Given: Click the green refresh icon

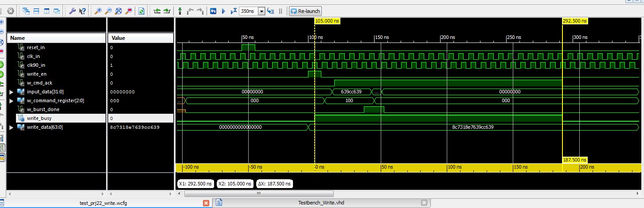Looking at the screenshot, I should pyautogui.click(x=141, y=11).
